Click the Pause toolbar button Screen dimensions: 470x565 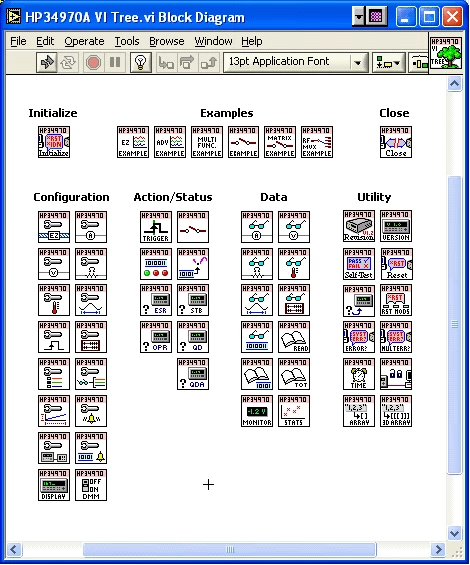click(115, 63)
